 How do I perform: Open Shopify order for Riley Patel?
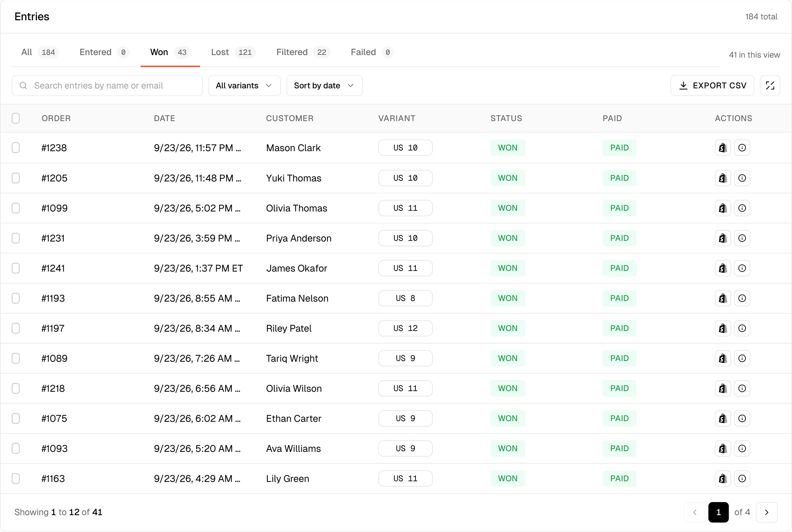click(x=723, y=328)
